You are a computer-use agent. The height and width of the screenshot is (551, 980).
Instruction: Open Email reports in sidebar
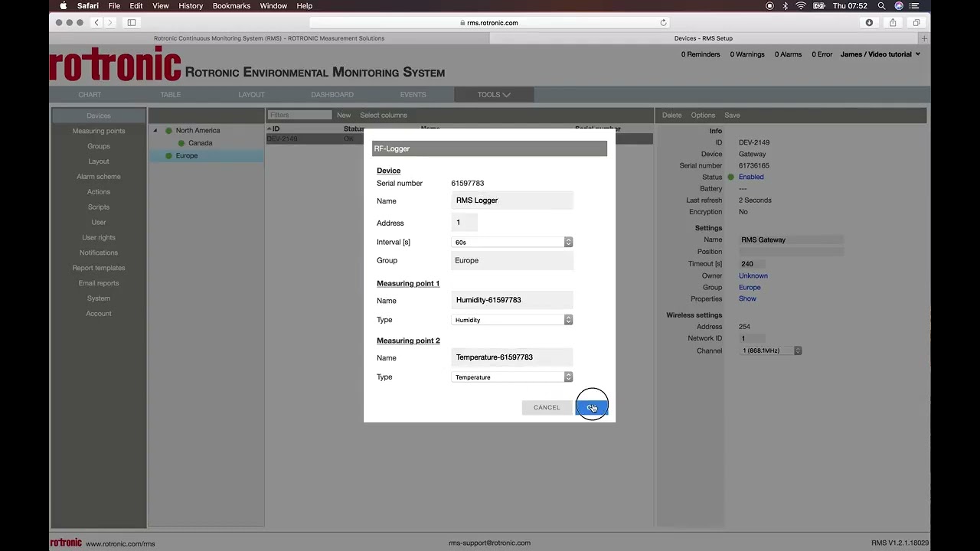[99, 283]
